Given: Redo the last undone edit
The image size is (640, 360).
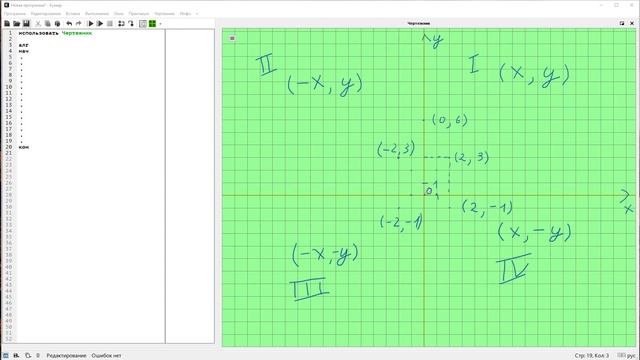Looking at the screenshot, I should click(78, 24).
